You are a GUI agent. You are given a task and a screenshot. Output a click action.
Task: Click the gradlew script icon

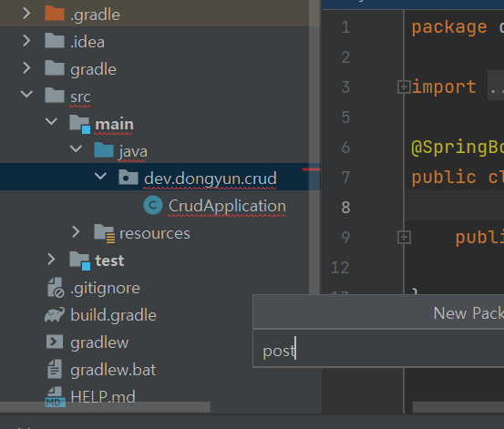[x=55, y=342]
